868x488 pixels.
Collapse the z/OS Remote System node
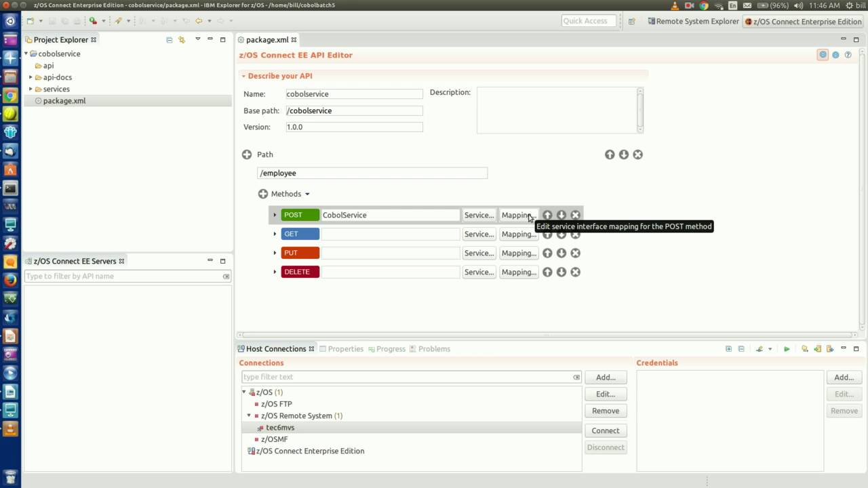[249, 415]
